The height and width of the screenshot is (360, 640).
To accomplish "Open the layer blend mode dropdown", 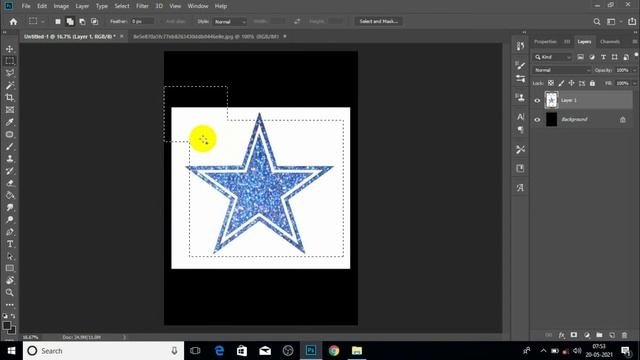I will click(562, 70).
